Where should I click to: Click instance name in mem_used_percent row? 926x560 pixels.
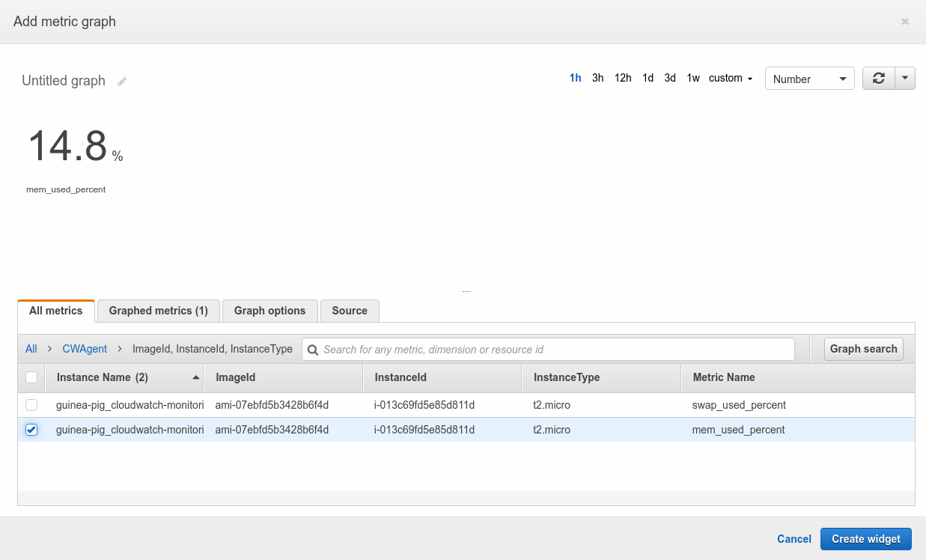coord(130,430)
